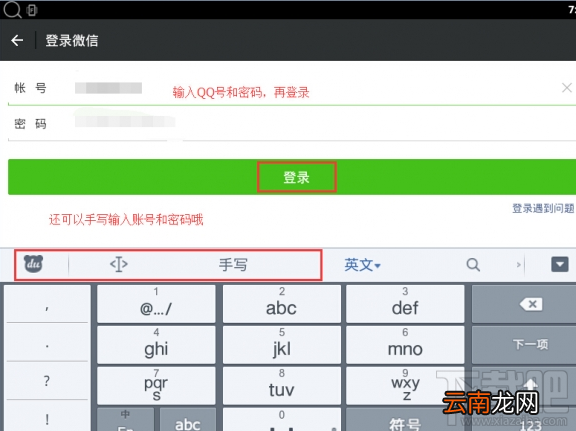Tap the 2 abc key
Image resolution: width=576 pixels, height=431 pixels.
click(x=281, y=304)
